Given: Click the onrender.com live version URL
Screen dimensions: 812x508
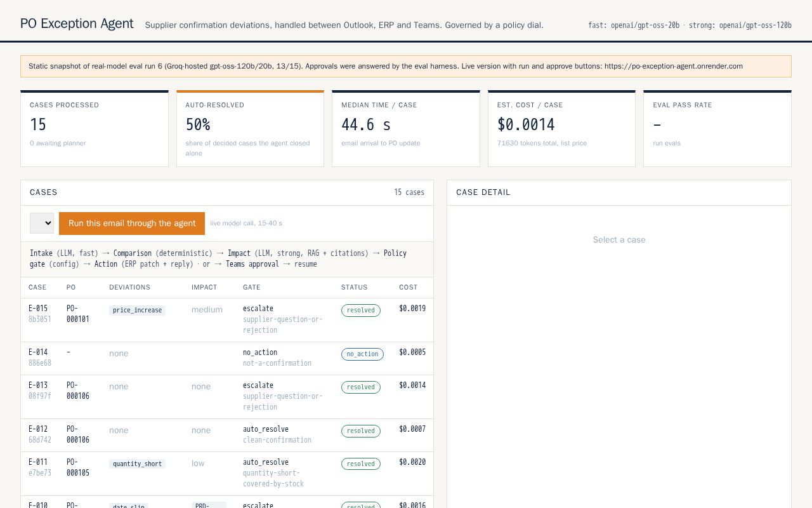Looking at the screenshot, I should tap(674, 66).
